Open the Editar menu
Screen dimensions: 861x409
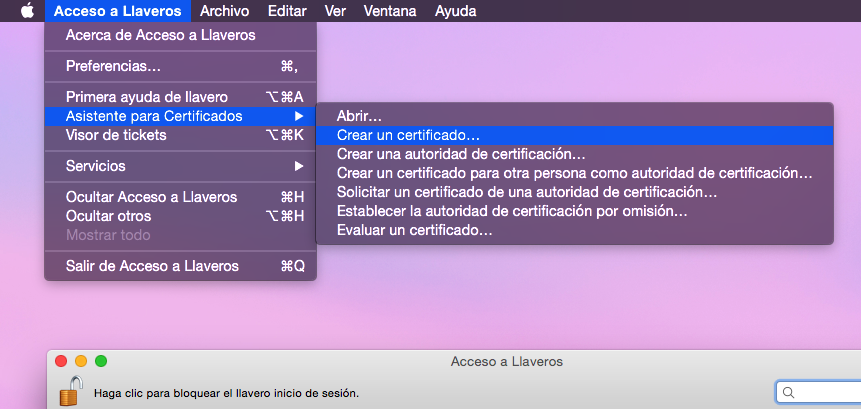(287, 11)
